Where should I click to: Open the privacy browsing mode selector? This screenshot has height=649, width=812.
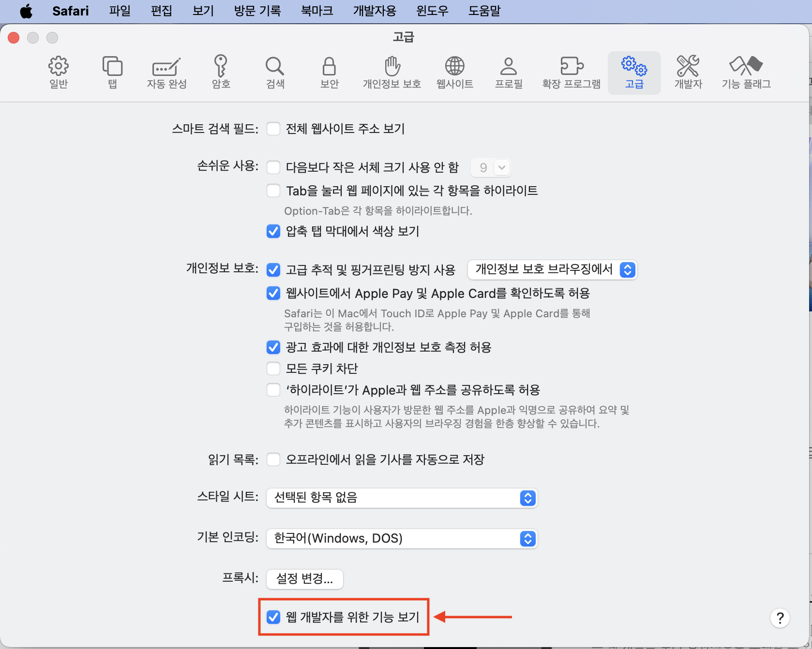click(x=552, y=270)
